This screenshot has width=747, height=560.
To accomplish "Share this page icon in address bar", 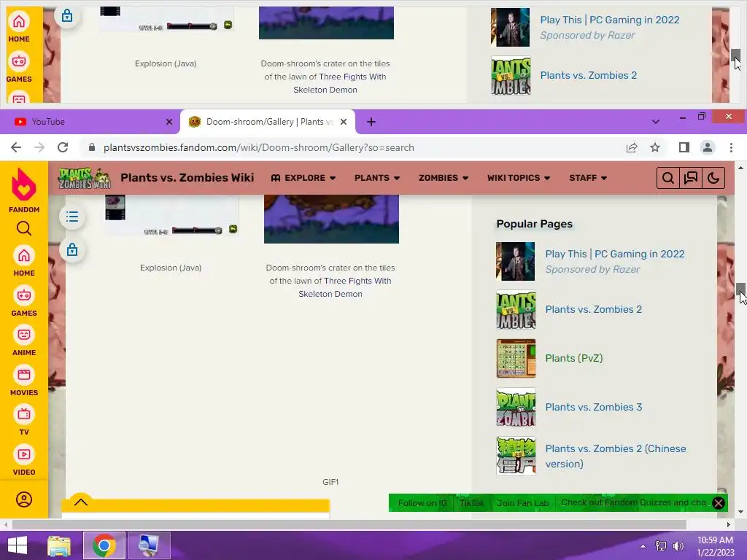I will pyautogui.click(x=632, y=147).
